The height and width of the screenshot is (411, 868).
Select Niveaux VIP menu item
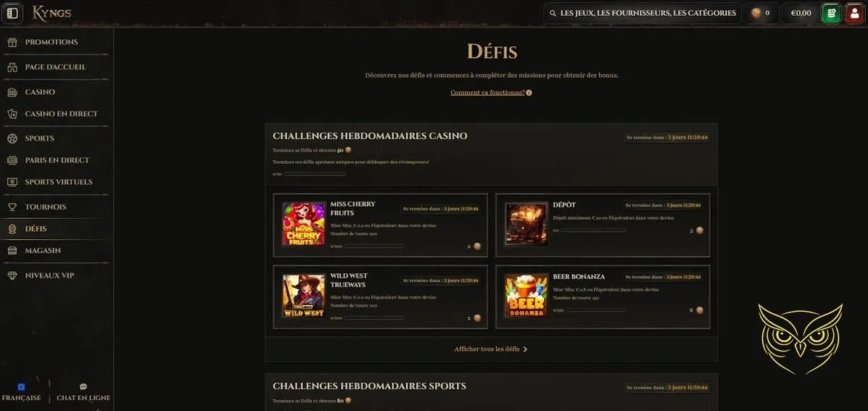coord(49,275)
